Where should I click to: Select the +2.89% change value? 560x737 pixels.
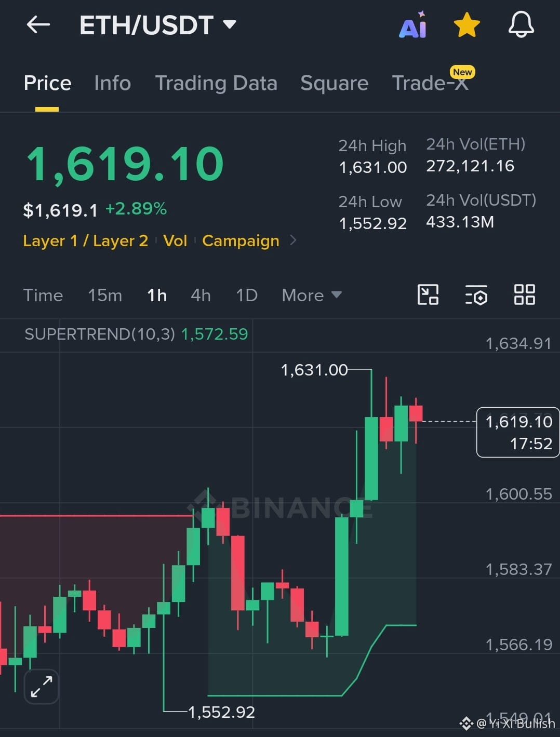click(x=136, y=209)
